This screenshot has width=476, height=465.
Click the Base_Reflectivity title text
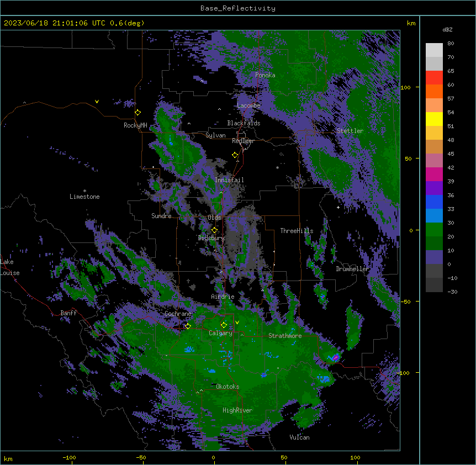(238, 8)
